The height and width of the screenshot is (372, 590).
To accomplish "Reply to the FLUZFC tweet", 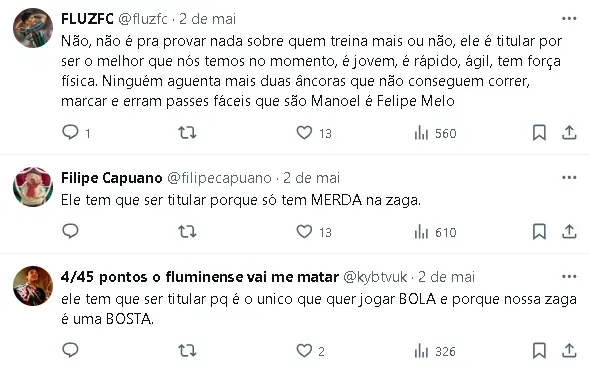I will tap(70, 132).
